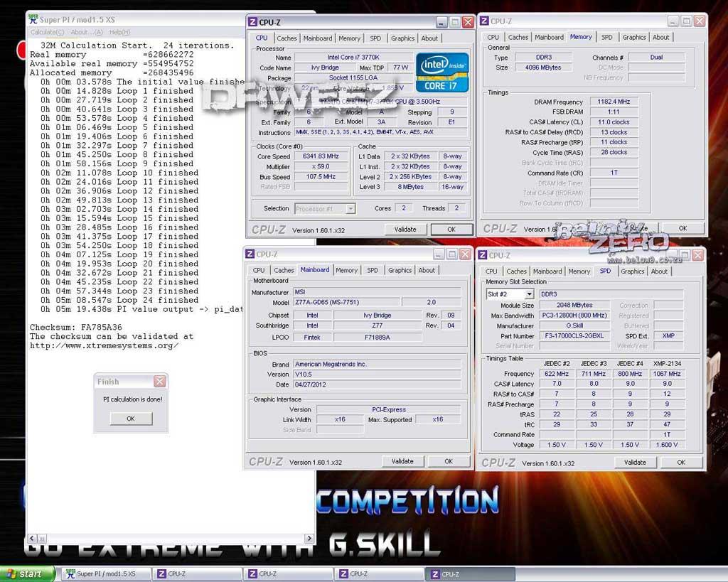Image resolution: width=728 pixels, height=582 pixels.
Task: Click the Max Bandwidth PC3-12800H field
Action: 574,315
